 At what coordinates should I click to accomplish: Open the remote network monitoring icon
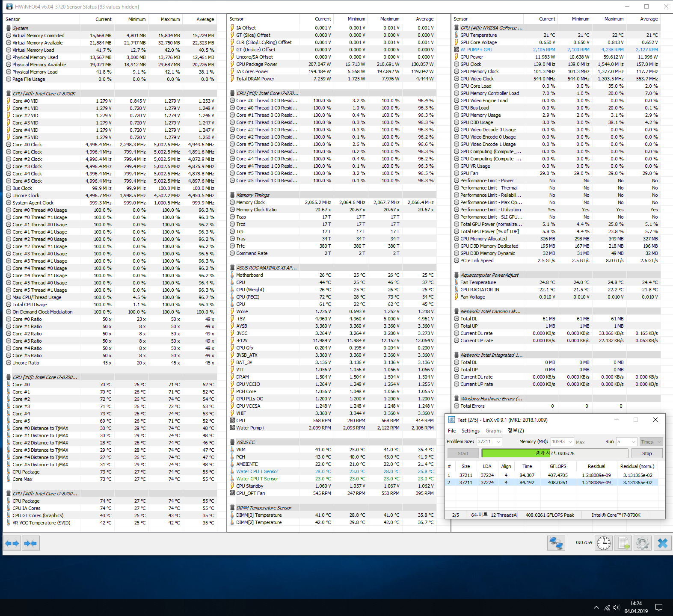(x=556, y=543)
